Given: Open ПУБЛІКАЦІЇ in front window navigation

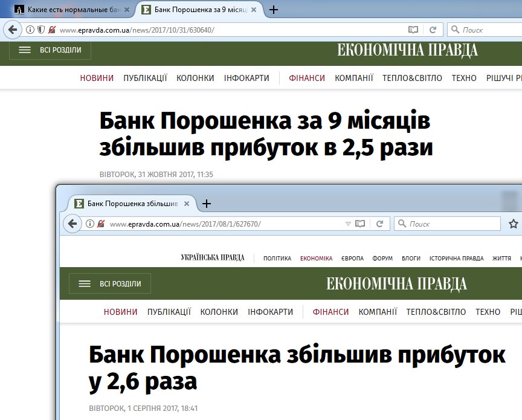Looking at the screenshot, I should (x=169, y=312).
